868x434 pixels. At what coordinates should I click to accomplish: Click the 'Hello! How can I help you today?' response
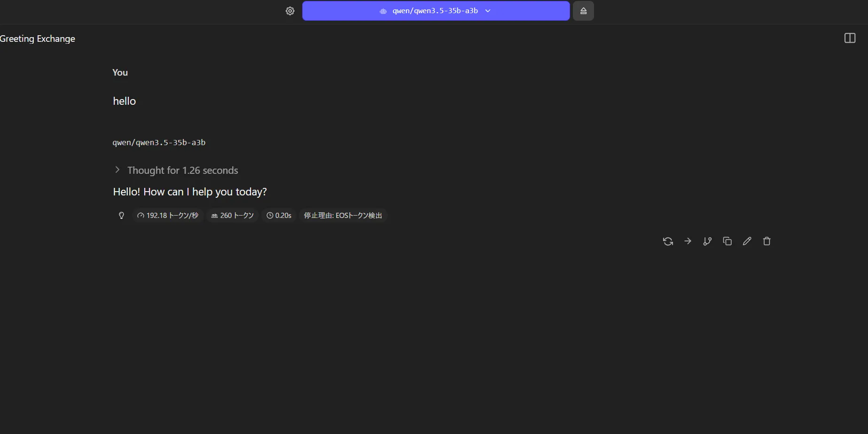point(190,192)
